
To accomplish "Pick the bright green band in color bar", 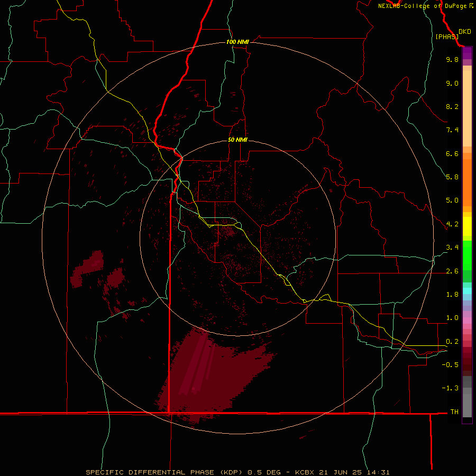I will 467,255.
